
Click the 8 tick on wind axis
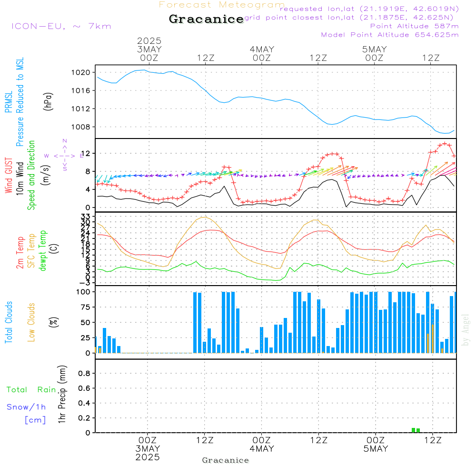tap(88, 171)
